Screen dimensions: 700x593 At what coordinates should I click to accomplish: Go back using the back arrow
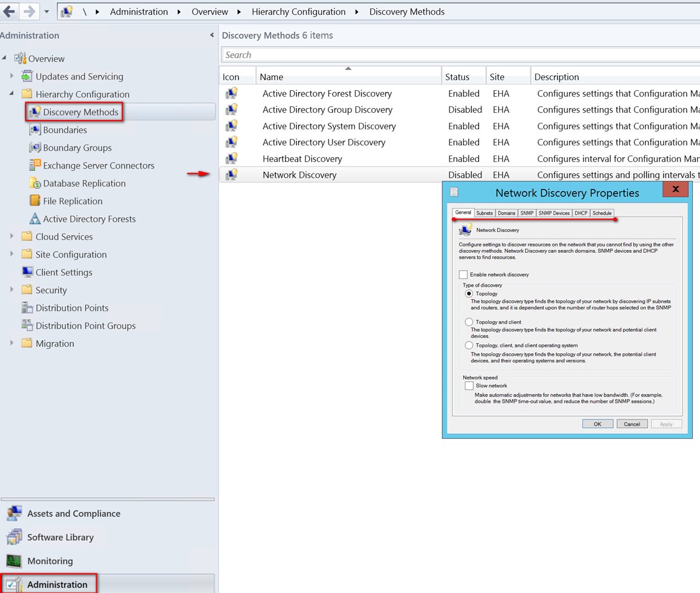[x=9, y=11]
